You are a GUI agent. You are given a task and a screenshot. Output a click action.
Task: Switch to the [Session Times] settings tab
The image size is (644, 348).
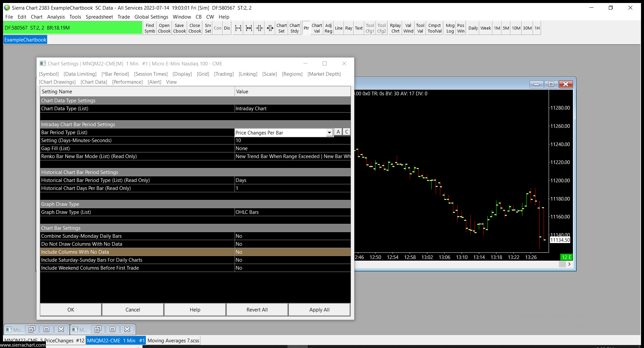[x=151, y=74]
